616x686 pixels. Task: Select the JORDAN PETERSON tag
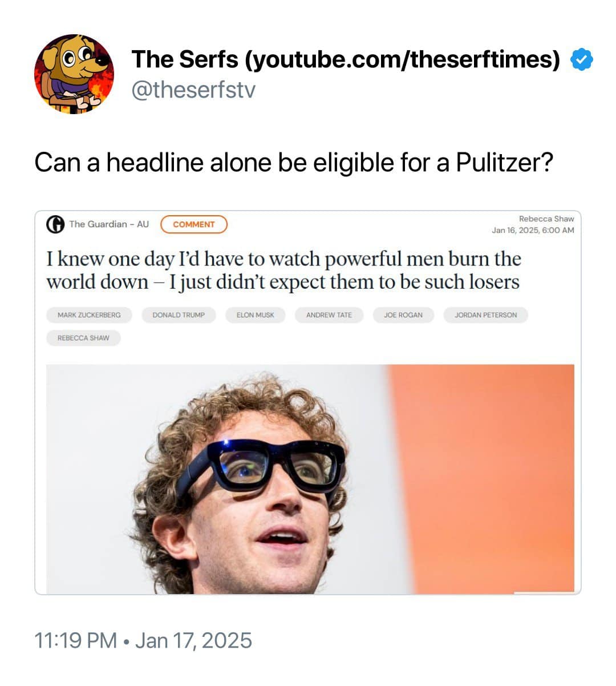point(486,315)
